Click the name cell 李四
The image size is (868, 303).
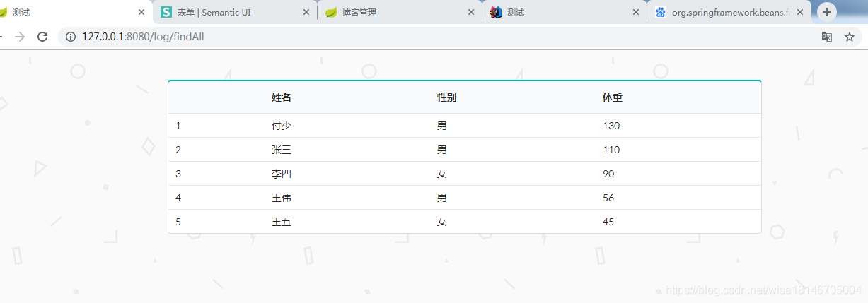(x=282, y=174)
